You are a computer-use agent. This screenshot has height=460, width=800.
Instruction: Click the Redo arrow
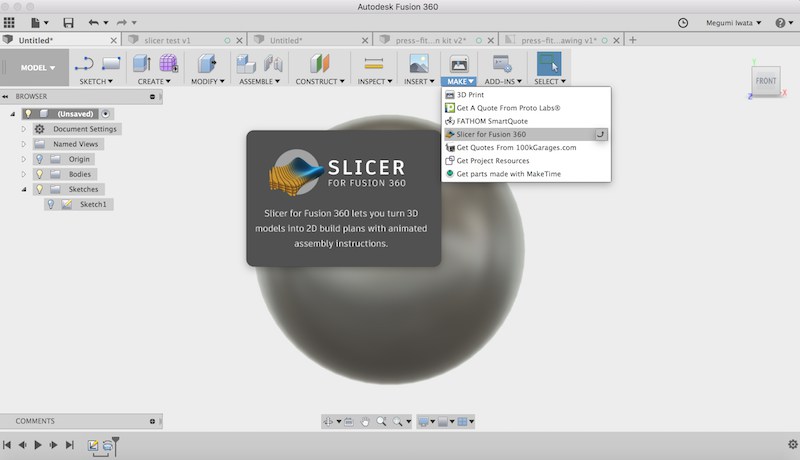[122, 22]
